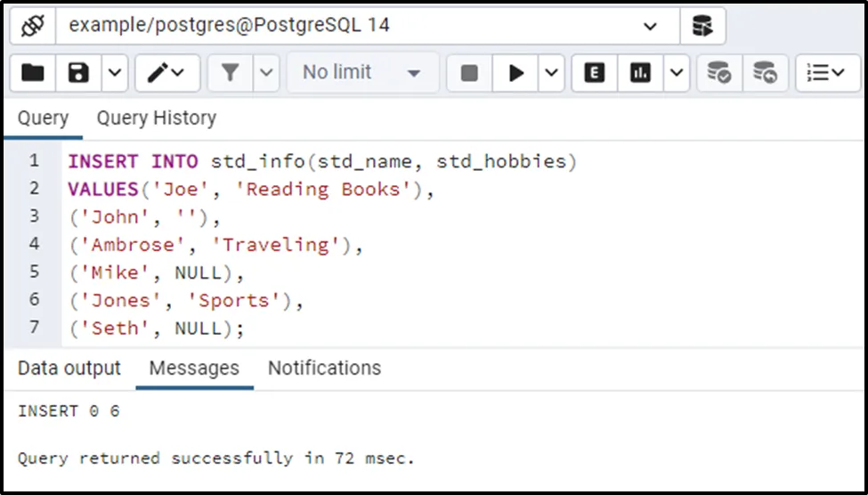
Task: Open the Notifications tab
Action: pos(324,368)
